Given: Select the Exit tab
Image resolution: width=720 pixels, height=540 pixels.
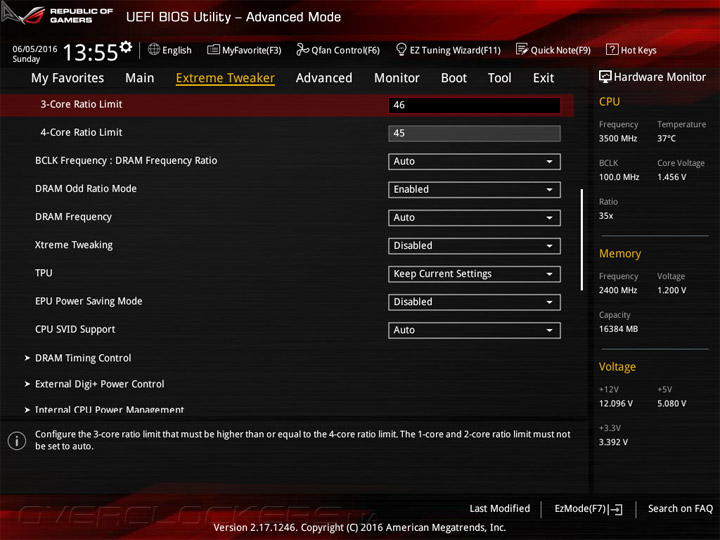Looking at the screenshot, I should [544, 78].
